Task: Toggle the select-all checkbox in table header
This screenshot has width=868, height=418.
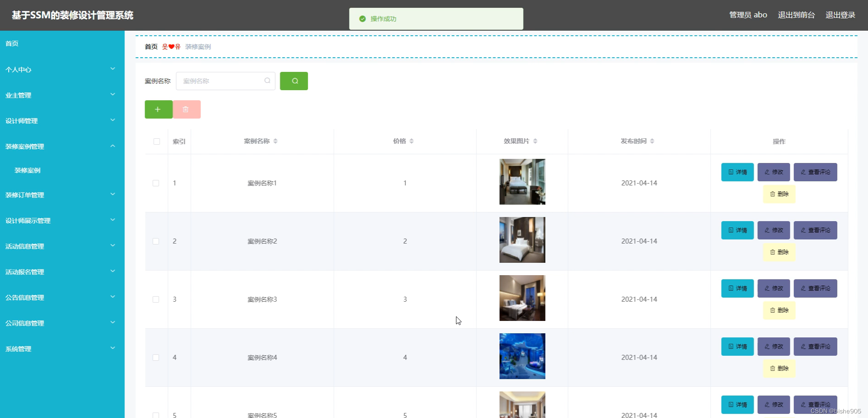Action: 157,141
